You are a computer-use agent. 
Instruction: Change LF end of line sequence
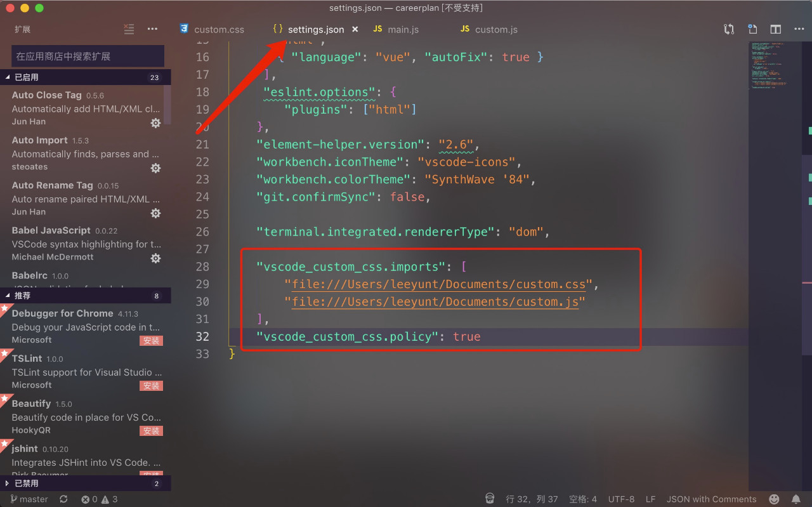click(x=650, y=499)
